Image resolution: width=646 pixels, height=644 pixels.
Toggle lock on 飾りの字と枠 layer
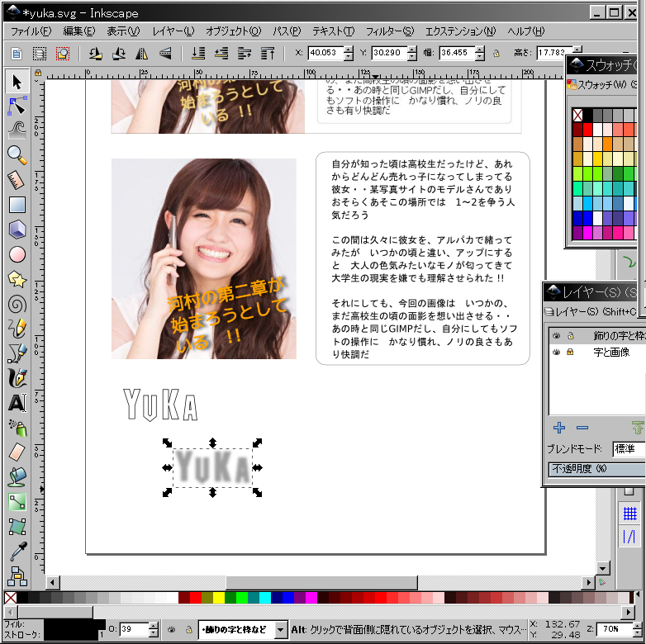[570, 335]
